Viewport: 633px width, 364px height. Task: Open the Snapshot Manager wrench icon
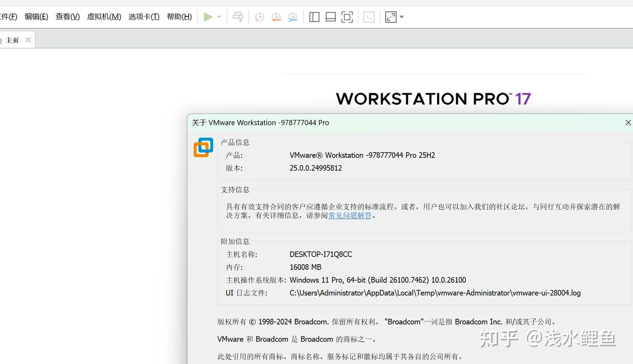(x=293, y=17)
